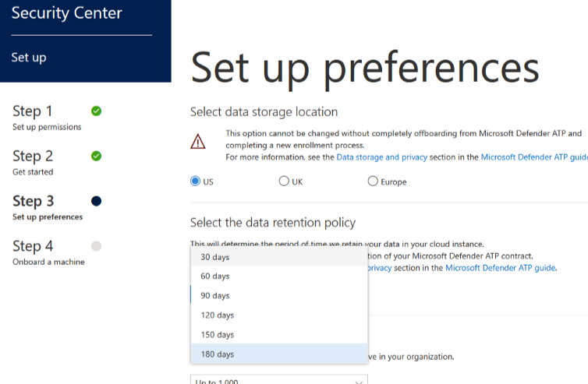Open Microsoft Defender ATP guide link under retention

pyautogui.click(x=500, y=268)
